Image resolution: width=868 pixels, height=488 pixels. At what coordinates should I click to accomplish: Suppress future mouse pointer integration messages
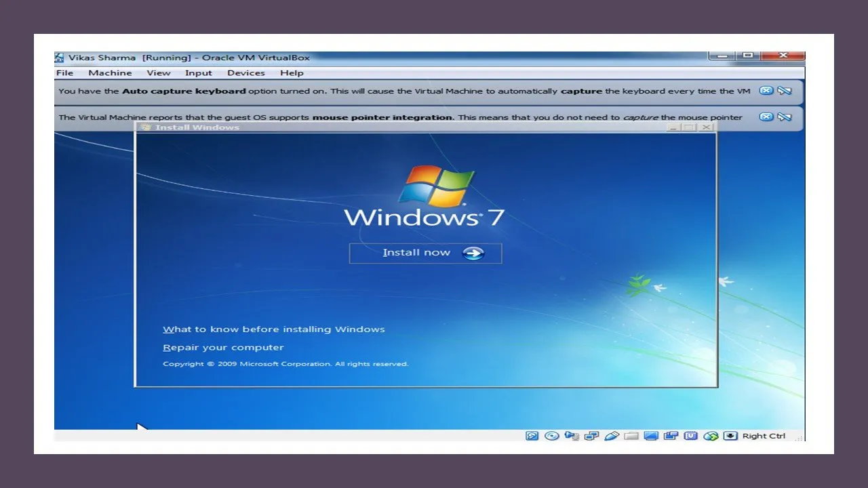click(x=785, y=117)
